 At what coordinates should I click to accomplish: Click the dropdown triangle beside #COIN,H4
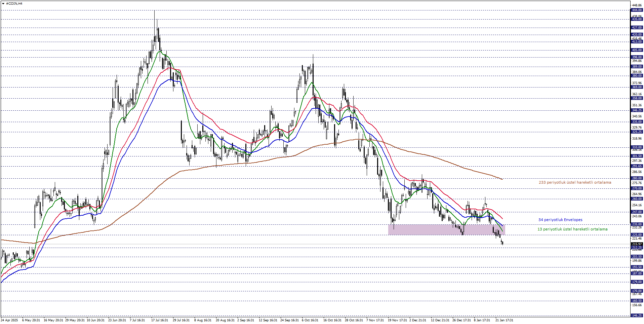[x=4, y=4]
